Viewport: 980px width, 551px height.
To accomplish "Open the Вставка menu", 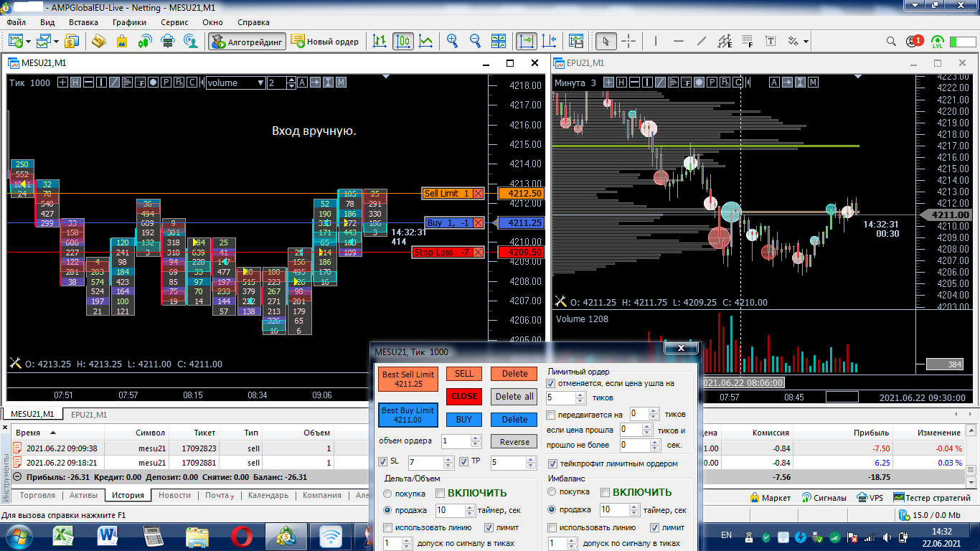I will (83, 22).
